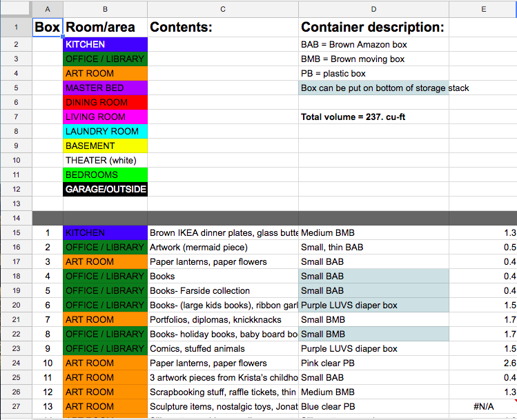Click the '3 artwork pieces from Krista's' cell
This screenshot has height=420, width=517.
coord(223,378)
